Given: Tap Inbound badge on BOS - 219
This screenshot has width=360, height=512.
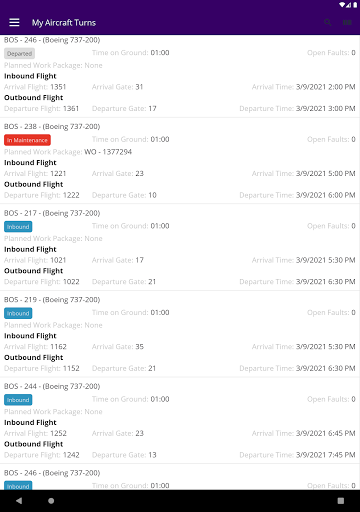Looking at the screenshot, I should (x=18, y=313).
